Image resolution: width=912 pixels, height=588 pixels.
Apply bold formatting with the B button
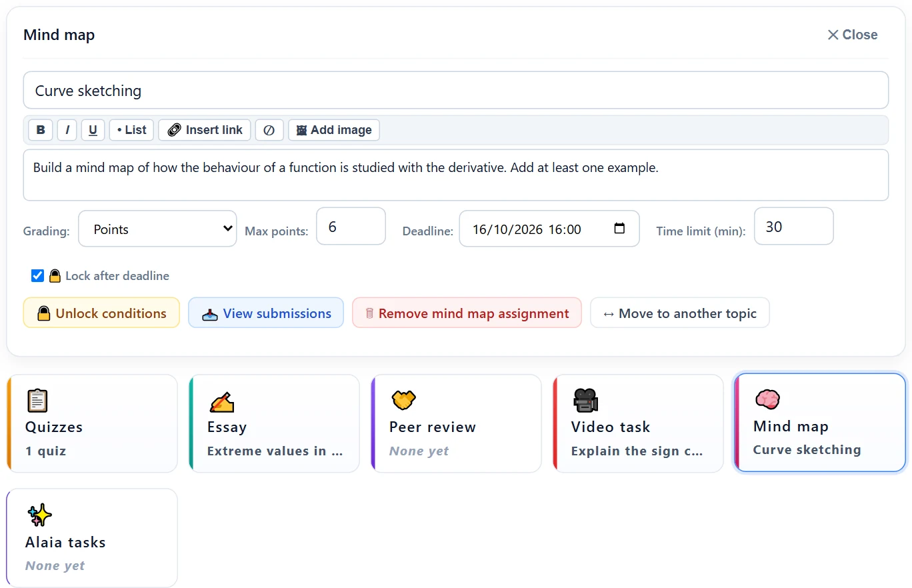[x=41, y=130]
